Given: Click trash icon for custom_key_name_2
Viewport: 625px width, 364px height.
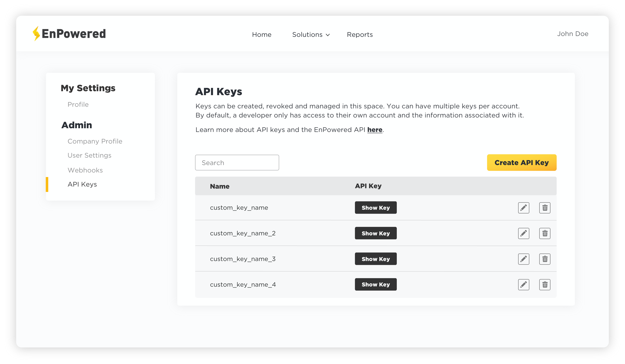Looking at the screenshot, I should (x=545, y=233).
